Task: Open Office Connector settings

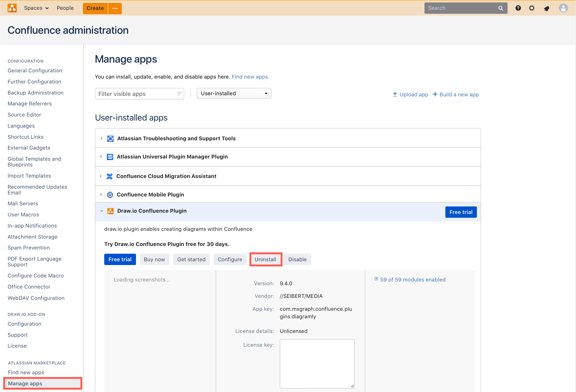Action: [x=29, y=287]
